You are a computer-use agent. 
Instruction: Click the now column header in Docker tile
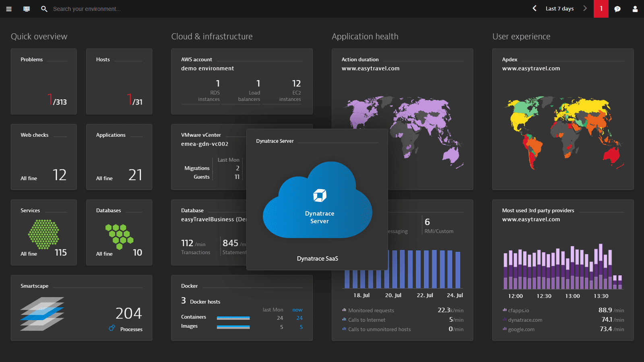[297, 310]
